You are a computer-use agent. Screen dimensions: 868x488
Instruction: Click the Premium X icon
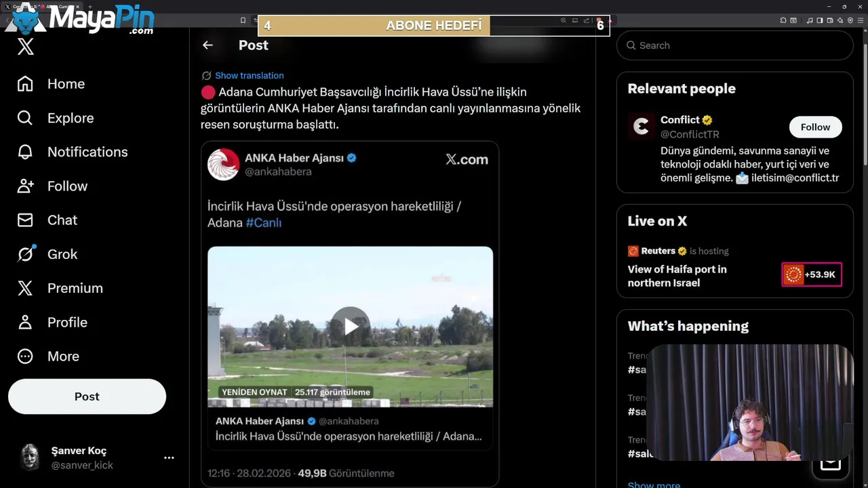point(25,288)
